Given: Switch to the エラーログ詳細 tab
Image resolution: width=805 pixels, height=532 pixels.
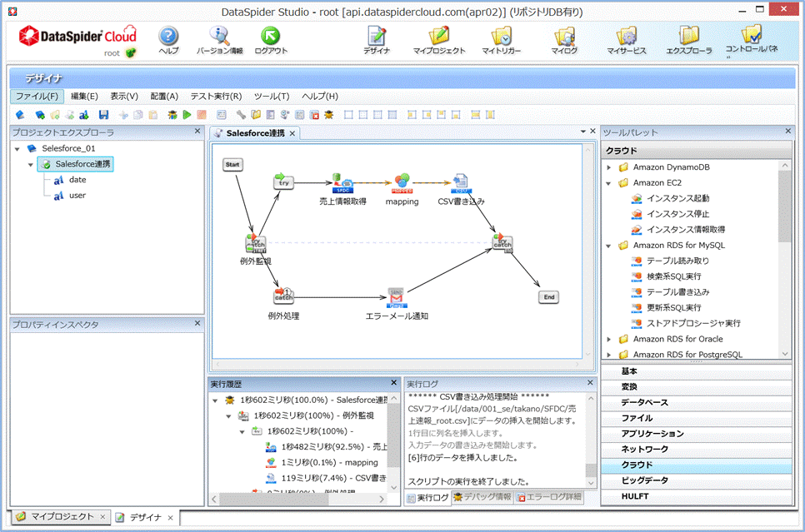Looking at the screenshot, I should point(549,496).
